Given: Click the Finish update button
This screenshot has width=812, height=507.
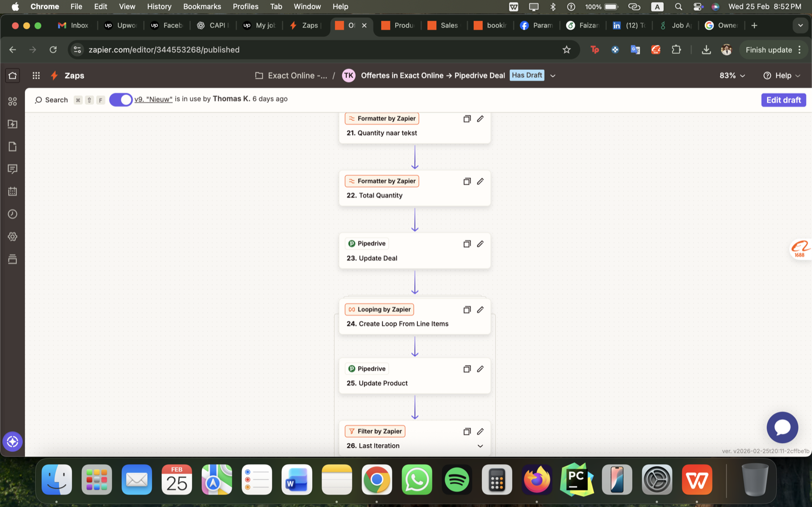Looking at the screenshot, I should [x=773, y=50].
